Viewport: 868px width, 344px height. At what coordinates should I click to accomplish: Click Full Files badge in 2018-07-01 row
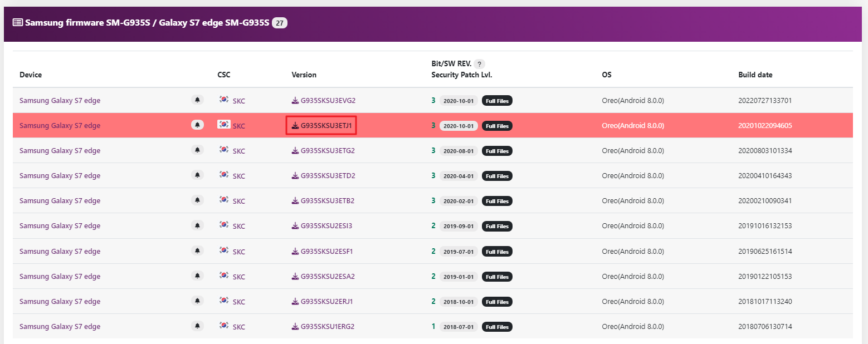click(x=497, y=327)
